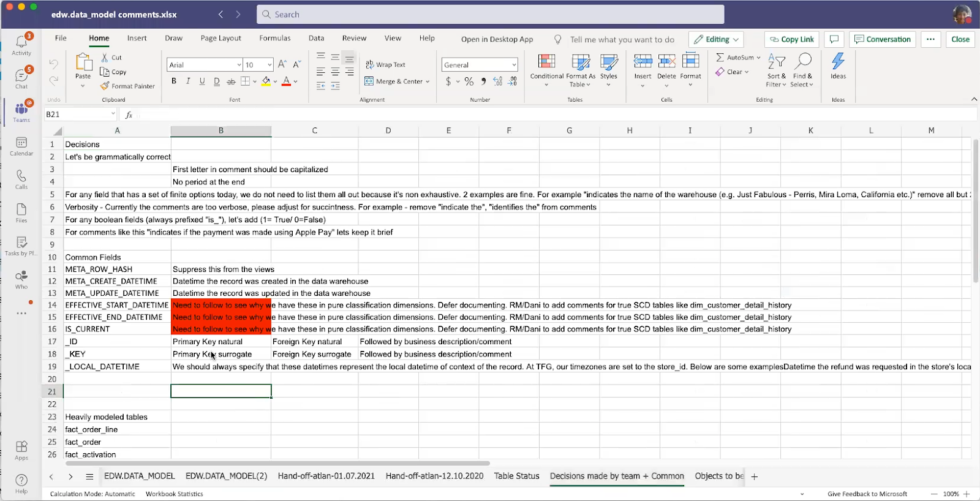Open Find & Select magnifier icon

(x=802, y=61)
